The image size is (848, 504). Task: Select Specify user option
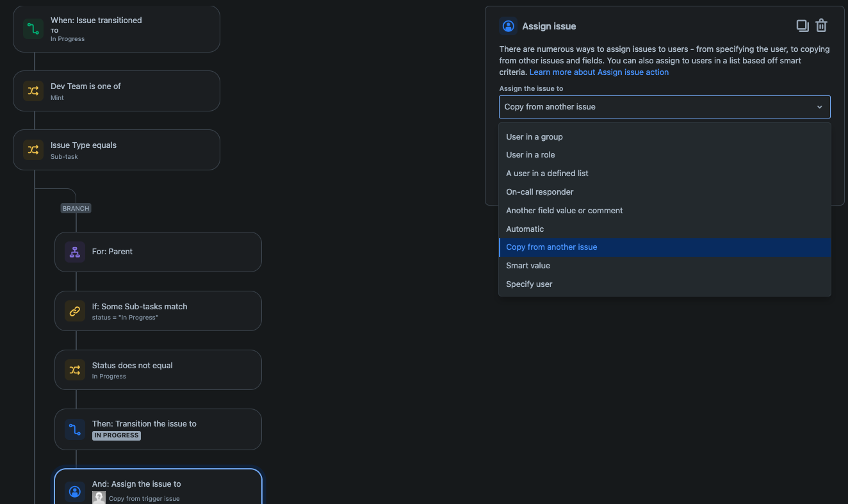tap(529, 284)
